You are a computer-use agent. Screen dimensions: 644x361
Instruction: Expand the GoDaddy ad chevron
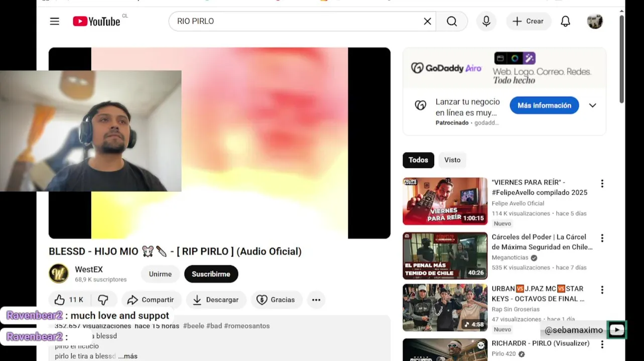pyautogui.click(x=592, y=105)
